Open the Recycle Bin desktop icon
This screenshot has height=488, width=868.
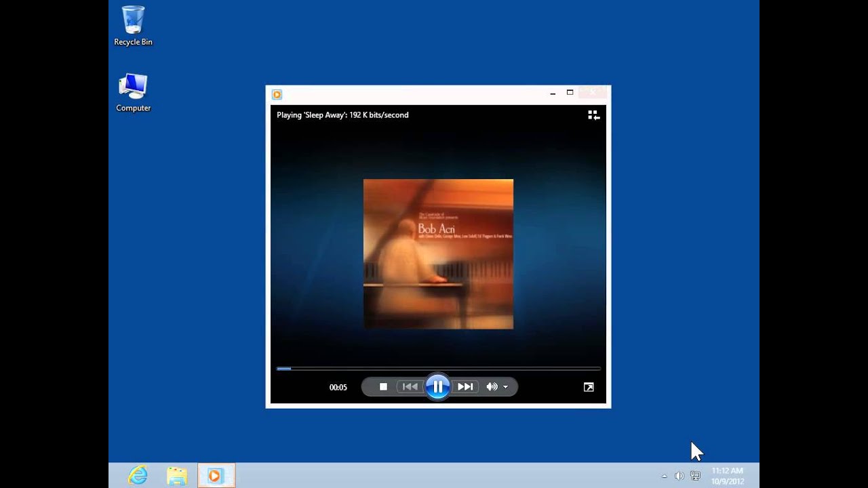[x=133, y=26]
